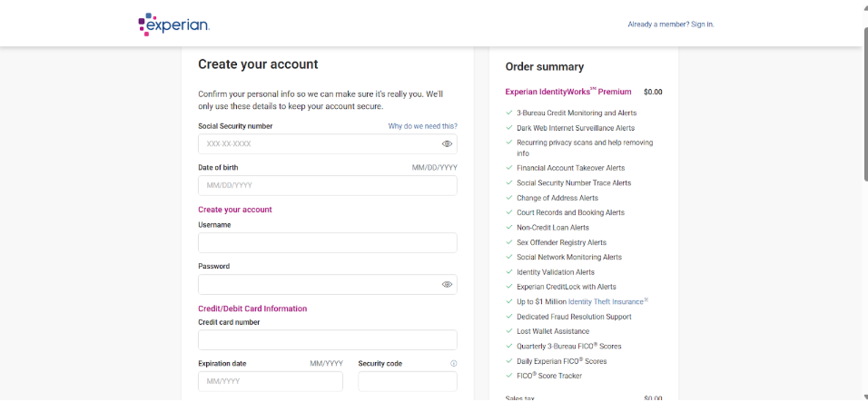Viewport: 868px width, 402px height.
Task: Click Change of Address Alerts text
Action: point(557,198)
